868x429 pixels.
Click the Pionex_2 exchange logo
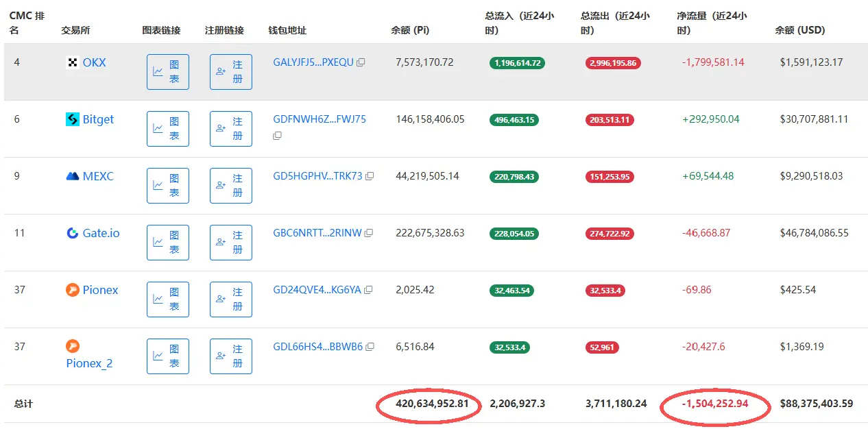(x=73, y=346)
